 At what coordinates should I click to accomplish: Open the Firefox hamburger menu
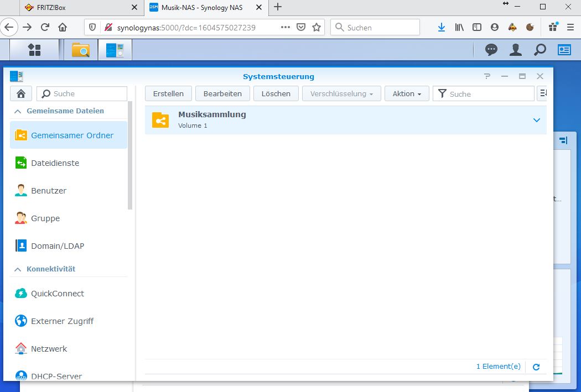(x=570, y=27)
